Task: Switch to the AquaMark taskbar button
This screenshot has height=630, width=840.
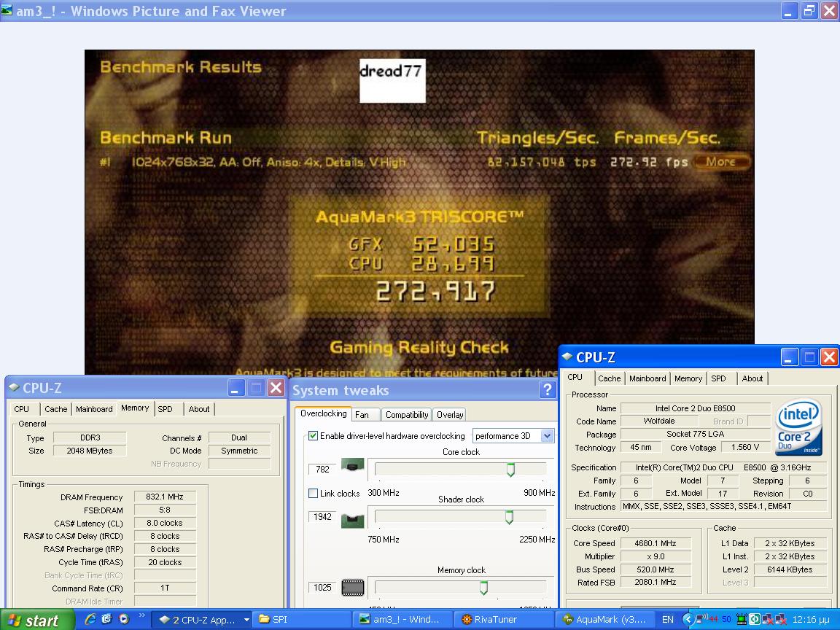Action: tap(606, 620)
